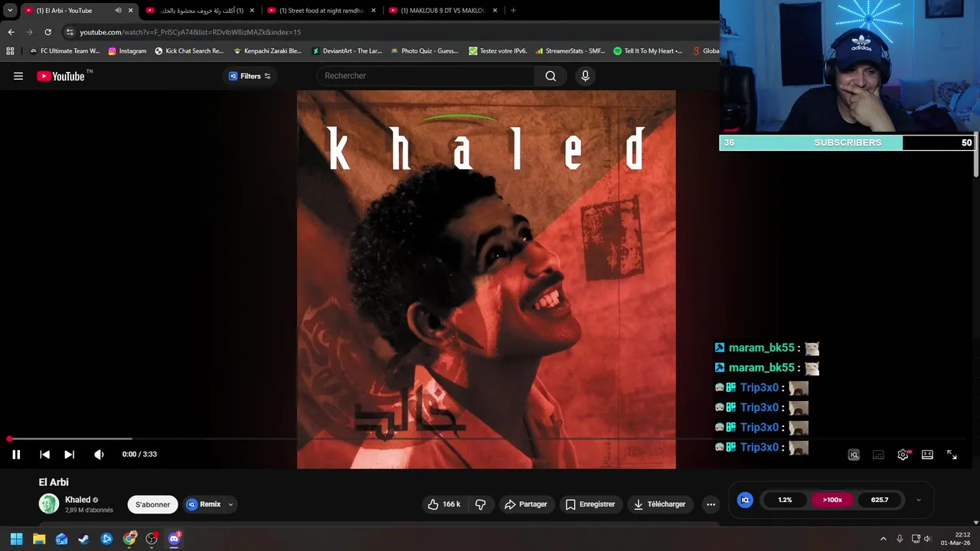The width and height of the screenshot is (980, 551).
Task: Open Khaled channel avatar
Action: [49, 504]
